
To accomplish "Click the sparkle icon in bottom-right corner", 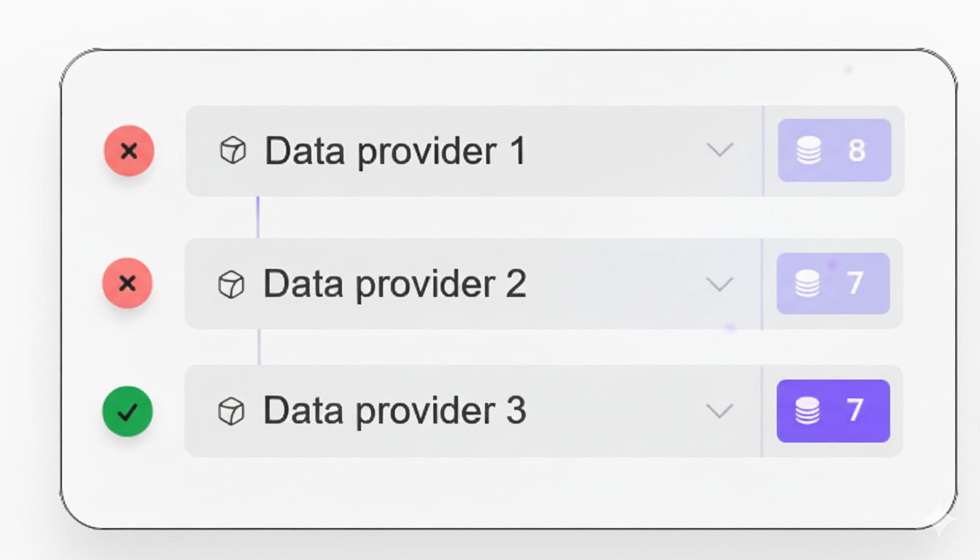I will 938,521.
